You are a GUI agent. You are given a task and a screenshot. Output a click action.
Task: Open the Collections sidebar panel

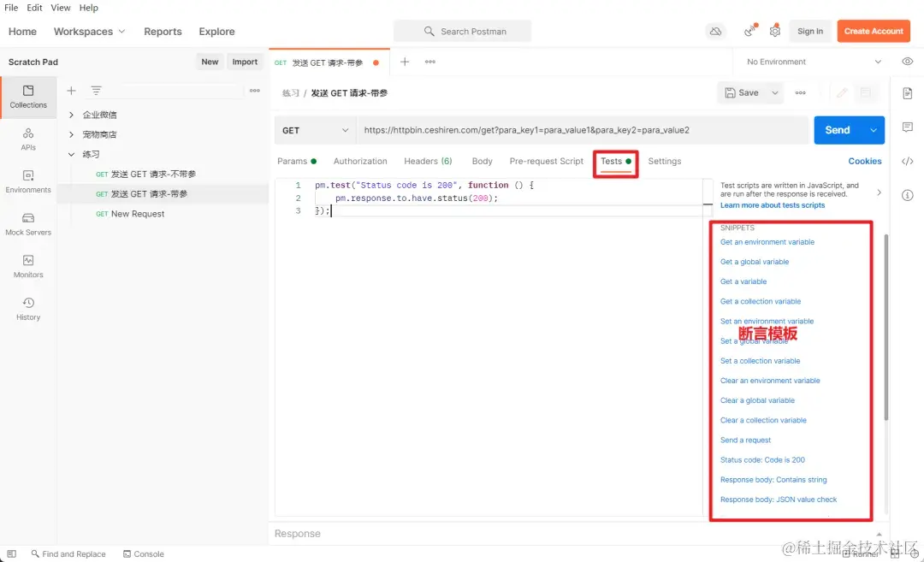[x=28, y=97]
